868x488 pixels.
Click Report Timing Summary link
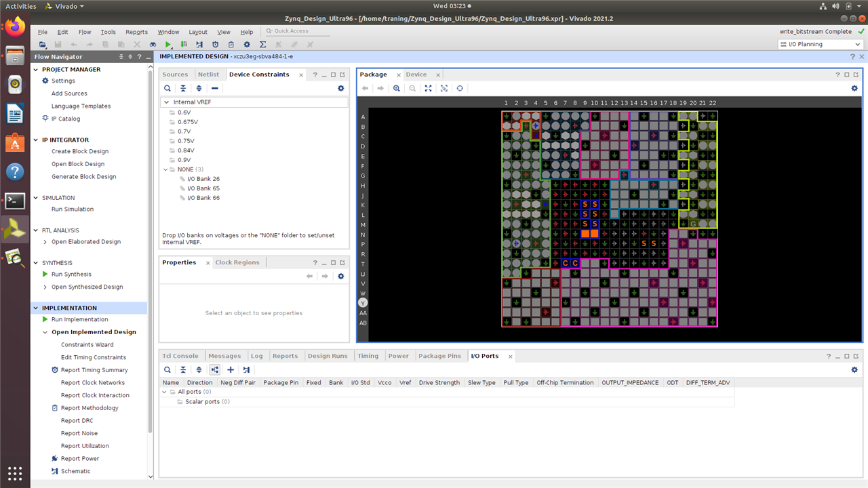point(94,370)
